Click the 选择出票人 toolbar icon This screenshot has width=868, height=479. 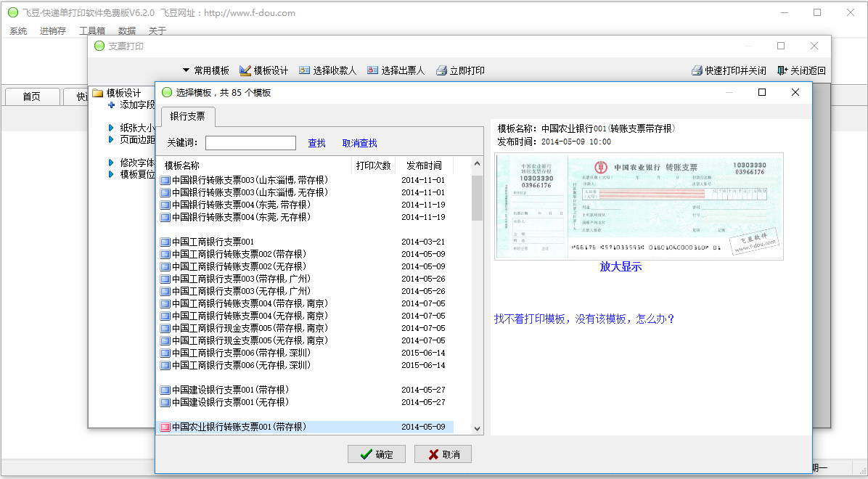[x=372, y=71]
